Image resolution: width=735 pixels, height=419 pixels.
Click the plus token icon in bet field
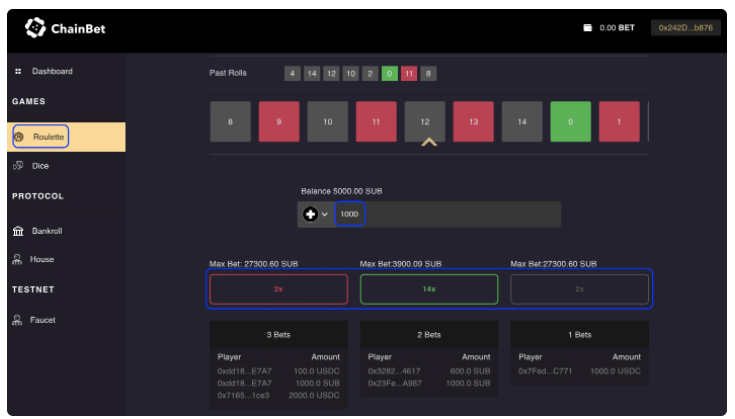(310, 214)
